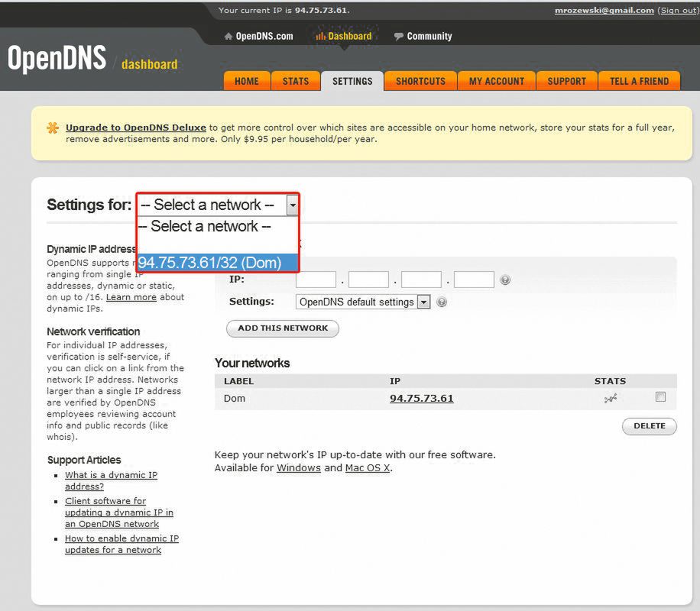The width and height of the screenshot is (700, 611).
Task: Select the SETTINGS tab
Action: [x=352, y=81]
